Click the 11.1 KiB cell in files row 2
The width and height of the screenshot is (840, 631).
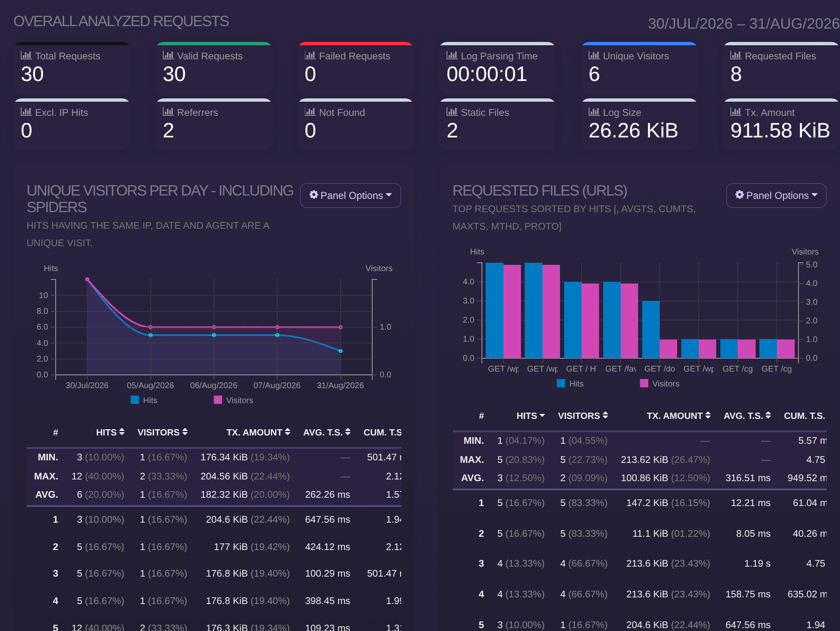(x=671, y=533)
